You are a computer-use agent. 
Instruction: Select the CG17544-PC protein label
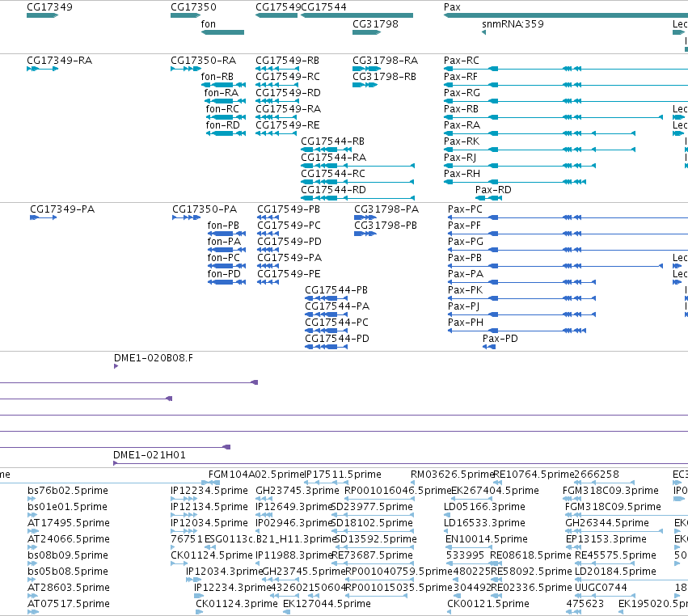[336, 322]
